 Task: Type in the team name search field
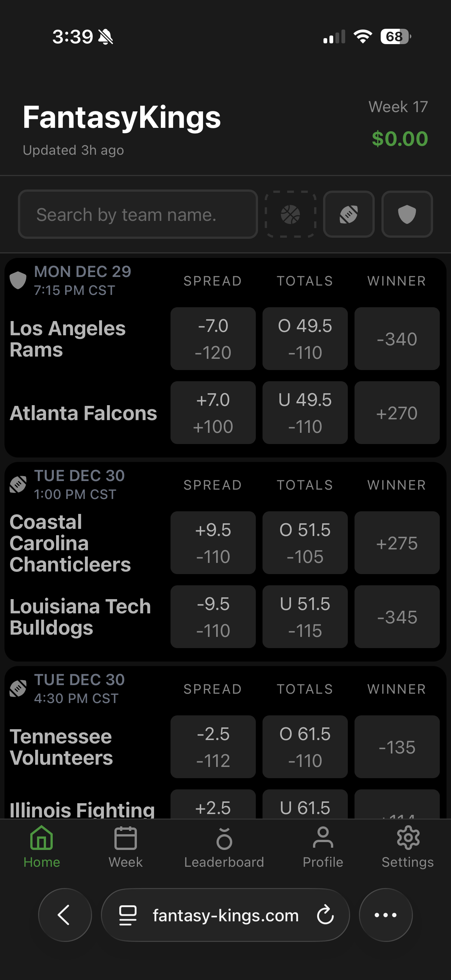tap(138, 215)
